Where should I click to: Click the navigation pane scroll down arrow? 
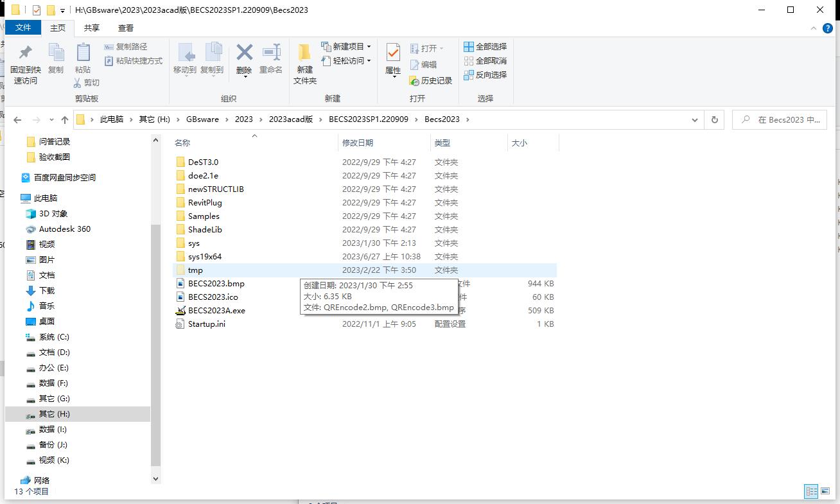[x=155, y=478]
